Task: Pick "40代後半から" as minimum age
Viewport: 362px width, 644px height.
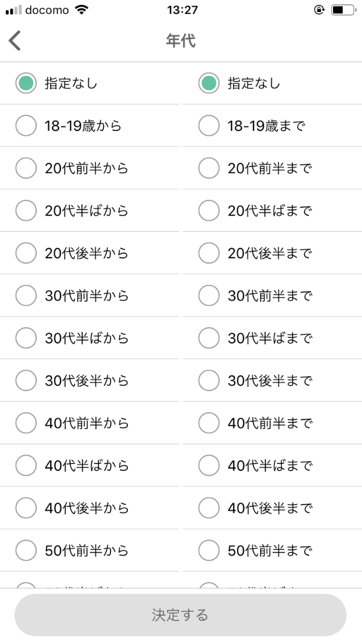Action: (x=25, y=508)
